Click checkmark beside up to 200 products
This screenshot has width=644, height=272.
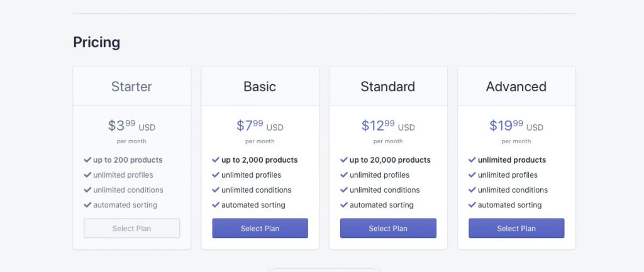pos(87,160)
